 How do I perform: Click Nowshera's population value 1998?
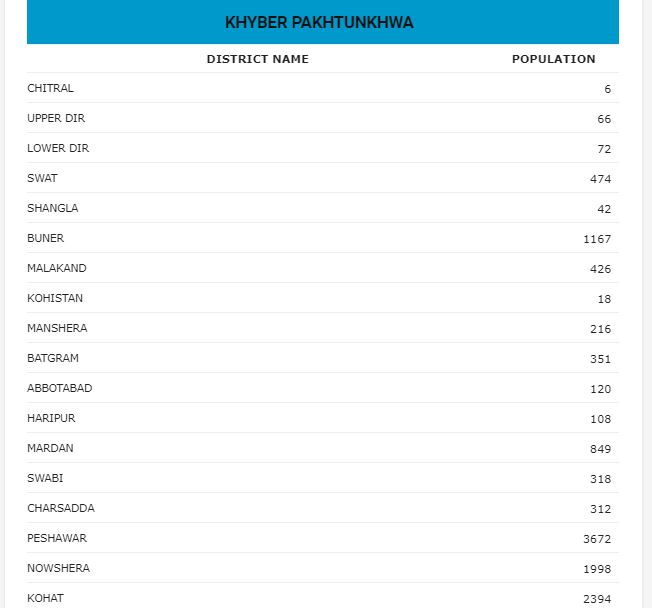(x=597, y=569)
